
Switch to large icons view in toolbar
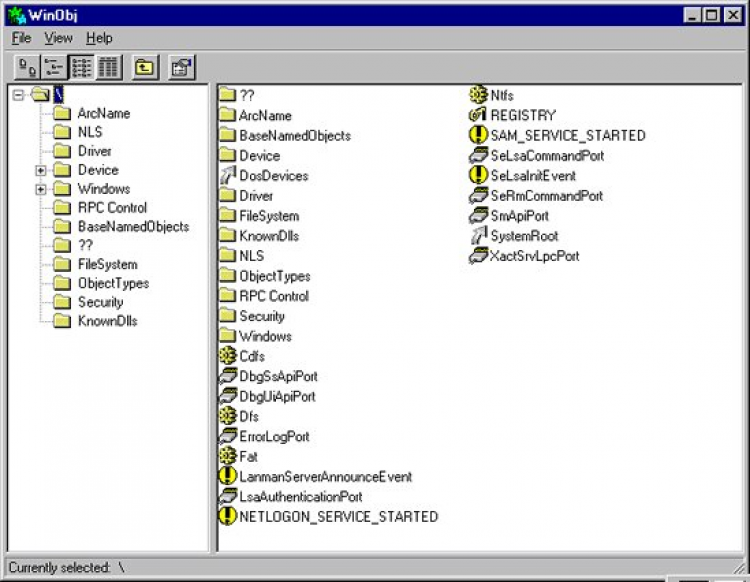click(27, 67)
